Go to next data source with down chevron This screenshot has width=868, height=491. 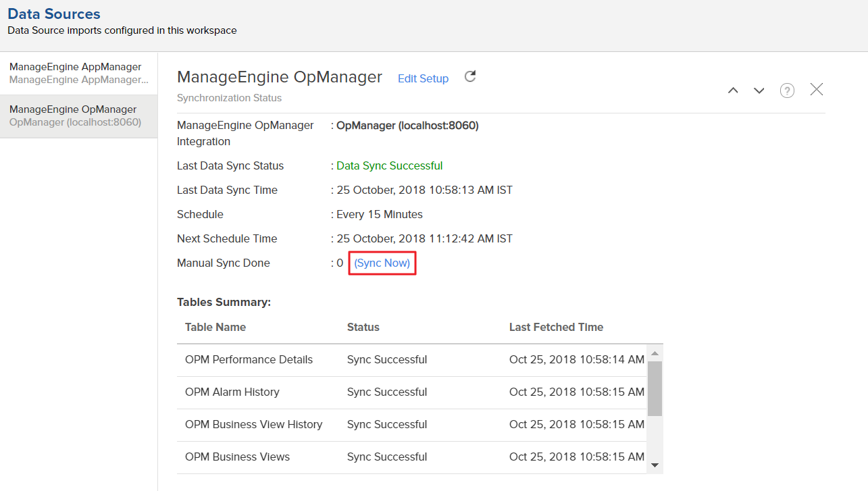(x=759, y=91)
